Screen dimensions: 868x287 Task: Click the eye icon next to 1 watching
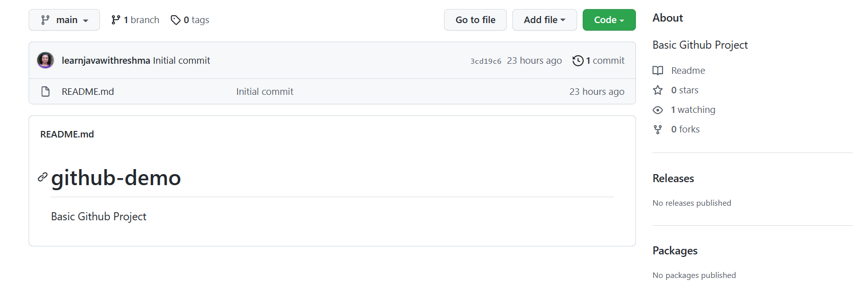pos(658,110)
